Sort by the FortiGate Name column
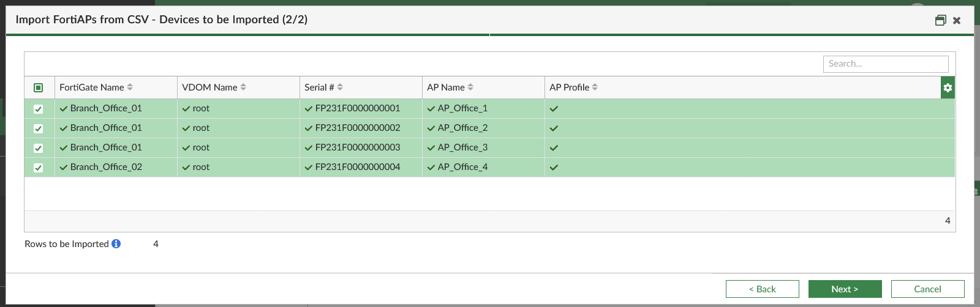The height and width of the screenshot is (307, 980). (96, 87)
